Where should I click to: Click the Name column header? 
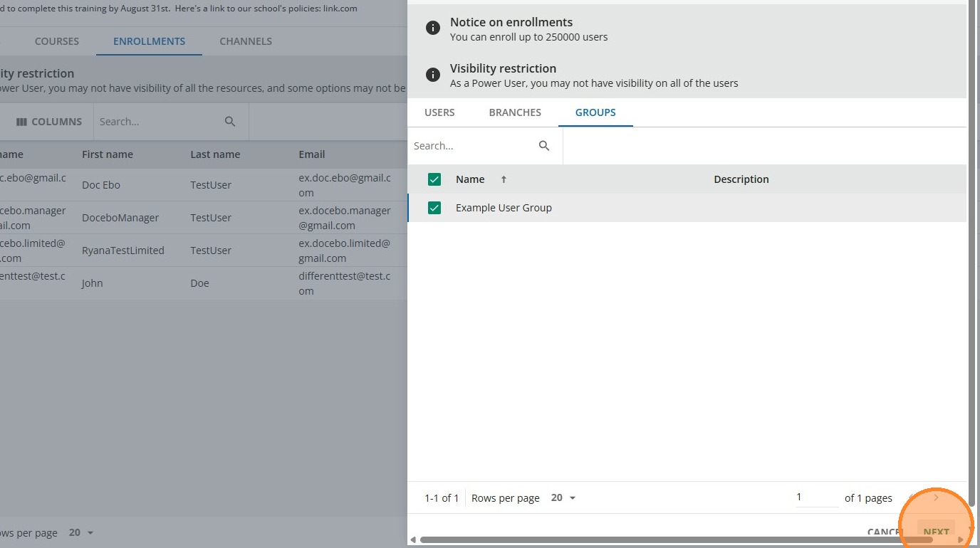(470, 179)
